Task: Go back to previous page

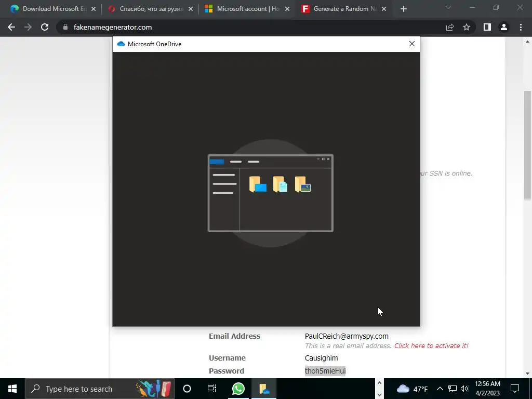Action: tap(11, 27)
